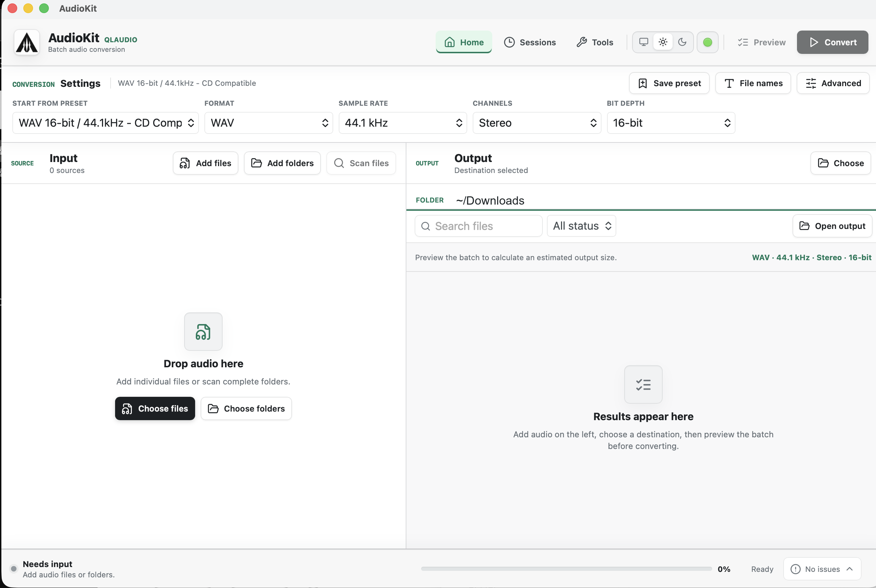Click the Advanced sliders icon
The height and width of the screenshot is (588, 876).
(811, 83)
